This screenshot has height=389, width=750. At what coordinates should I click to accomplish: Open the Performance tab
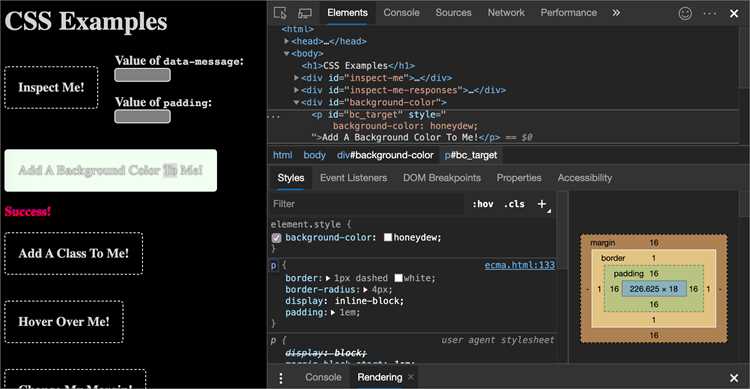pos(569,13)
